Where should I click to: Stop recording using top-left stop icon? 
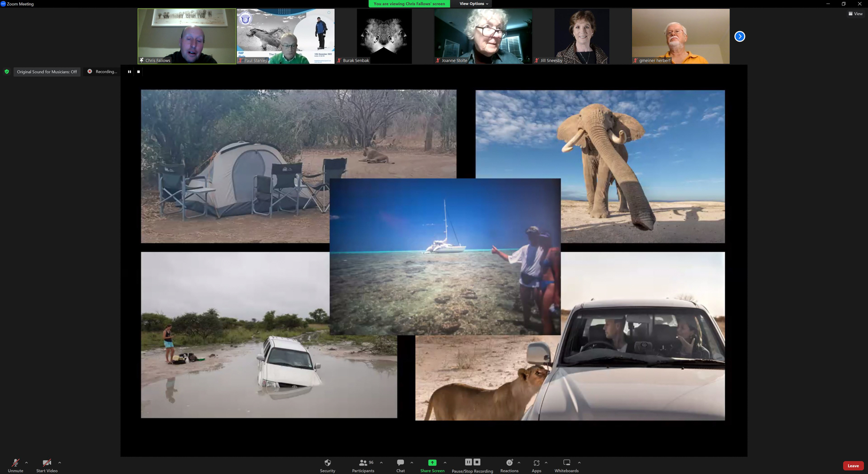pos(138,72)
